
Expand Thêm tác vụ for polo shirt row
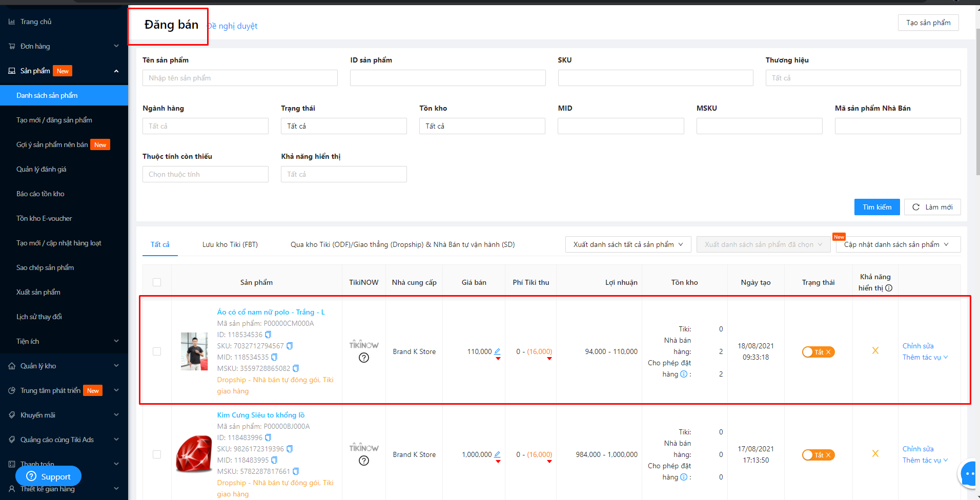pyautogui.click(x=925, y=358)
